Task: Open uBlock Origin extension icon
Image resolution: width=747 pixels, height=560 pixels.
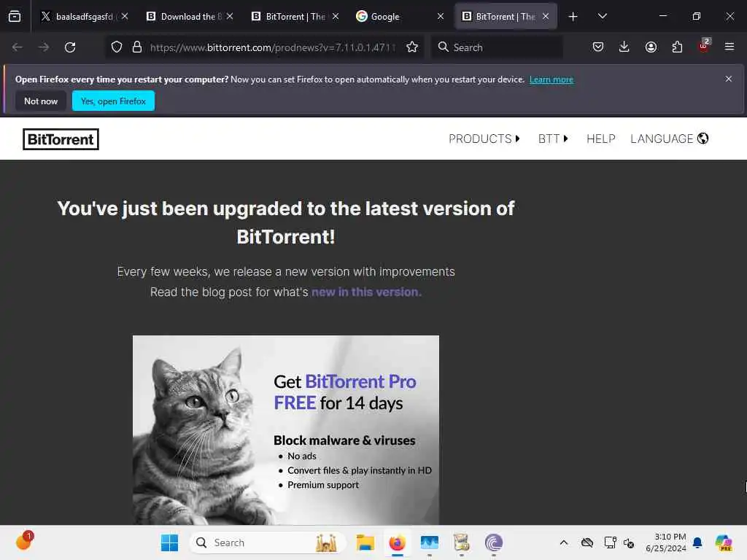Action: [704, 46]
